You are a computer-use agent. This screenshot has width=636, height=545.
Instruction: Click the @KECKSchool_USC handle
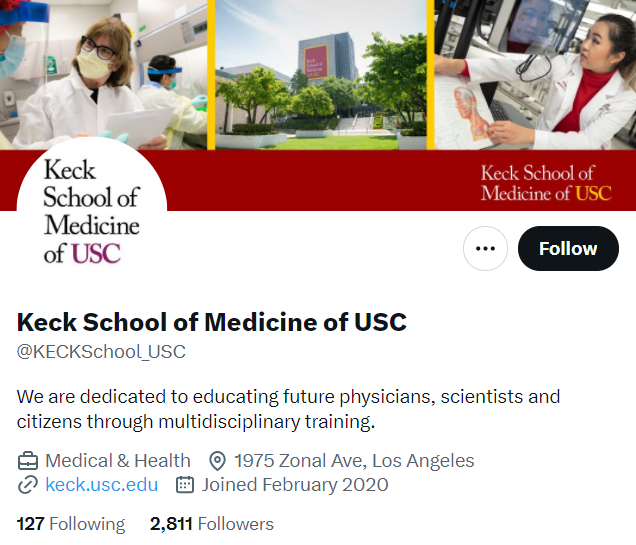(x=101, y=352)
